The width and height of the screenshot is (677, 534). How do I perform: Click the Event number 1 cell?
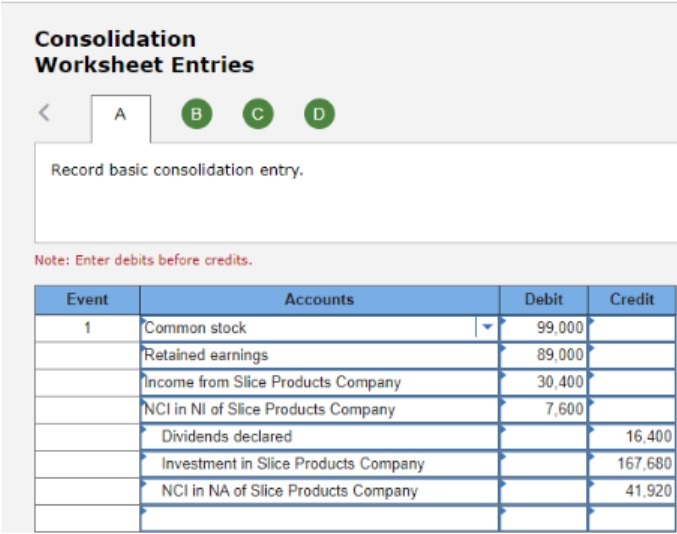point(87,328)
